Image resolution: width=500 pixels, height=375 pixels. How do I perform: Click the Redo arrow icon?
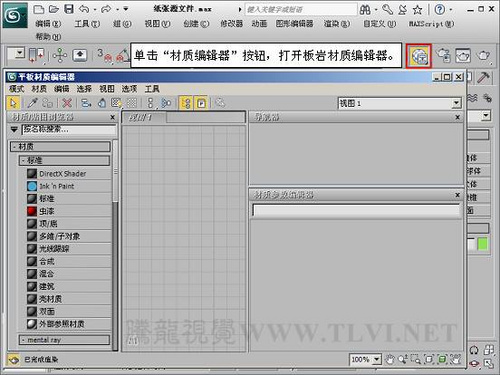pyautogui.click(x=106, y=9)
